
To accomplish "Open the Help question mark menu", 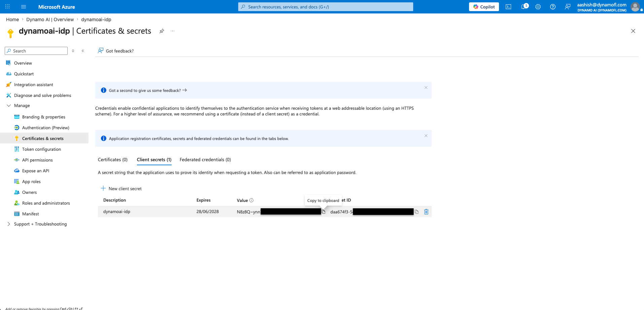I will point(553,7).
